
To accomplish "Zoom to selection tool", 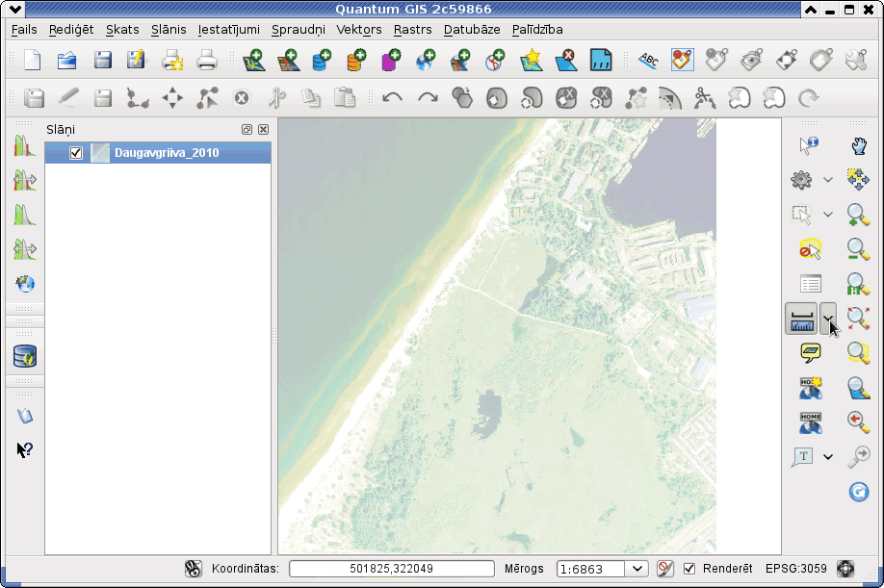I will pos(858,352).
